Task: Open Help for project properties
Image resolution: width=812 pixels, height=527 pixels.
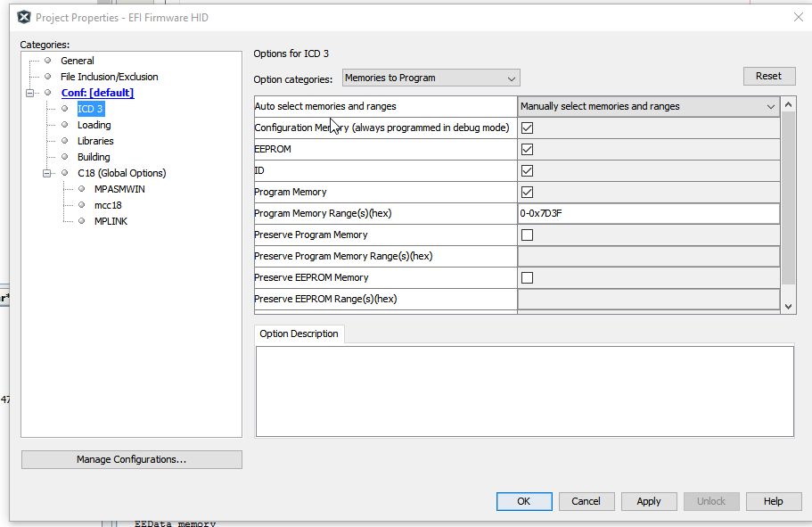Action: point(774,502)
